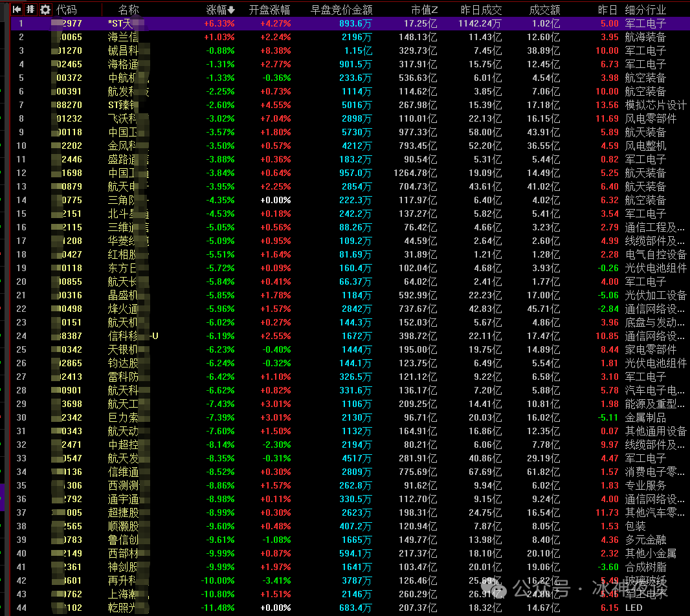
Task: Click 消费电子零... industry cell
Action: pos(655,472)
